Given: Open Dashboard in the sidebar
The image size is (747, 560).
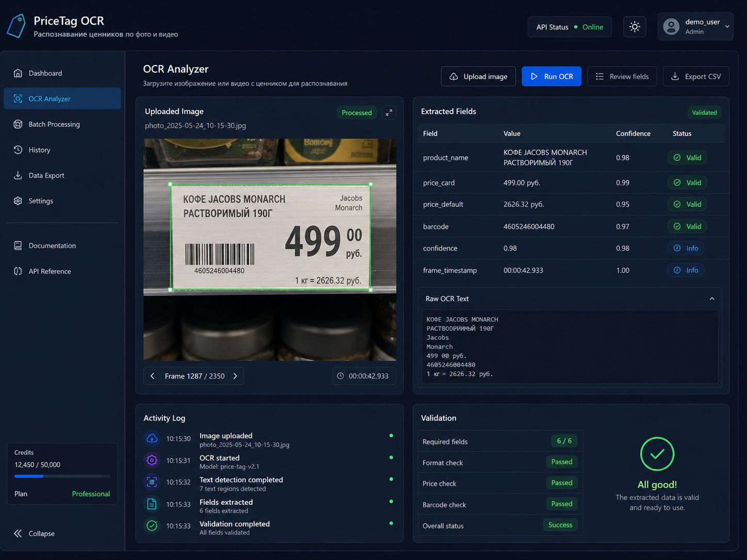Looking at the screenshot, I should (x=62, y=73).
